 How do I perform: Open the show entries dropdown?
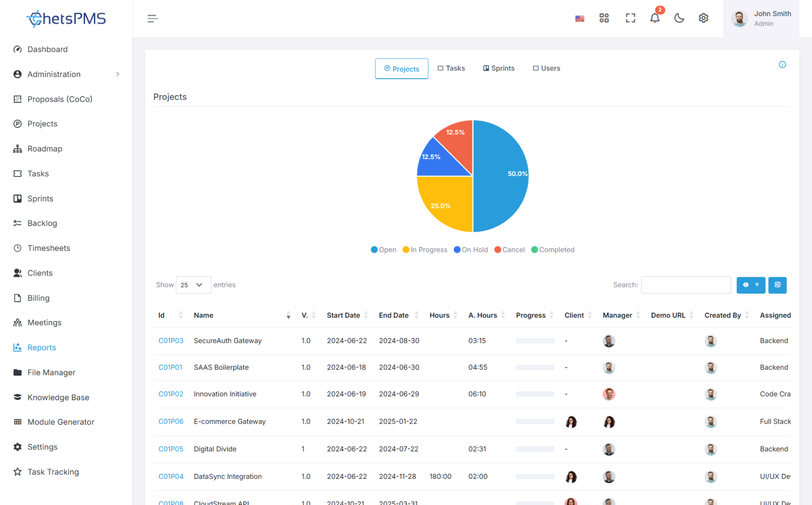pyautogui.click(x=193, y=285)
